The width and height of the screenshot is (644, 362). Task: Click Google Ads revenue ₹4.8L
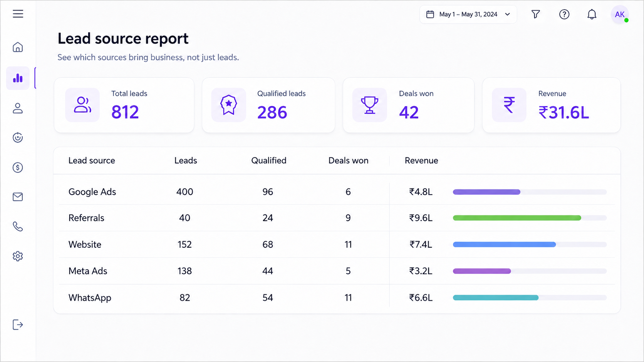[x=421, y=192]
